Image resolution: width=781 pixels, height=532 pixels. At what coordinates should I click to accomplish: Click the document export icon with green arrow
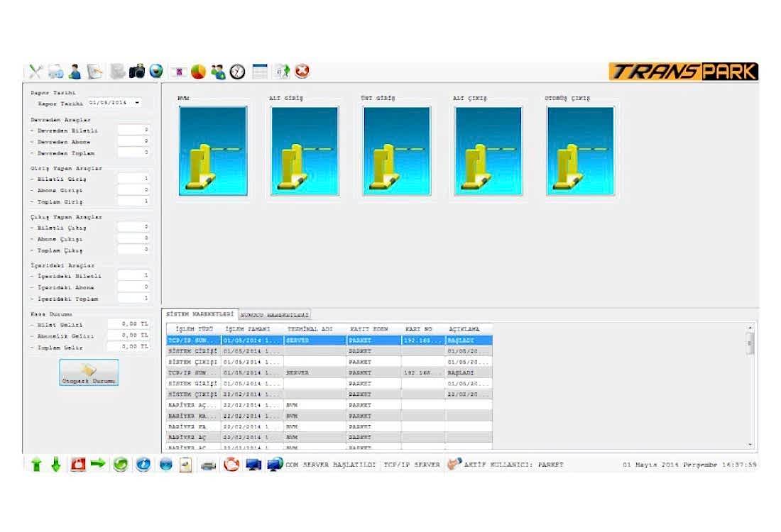tap(283, 72)
